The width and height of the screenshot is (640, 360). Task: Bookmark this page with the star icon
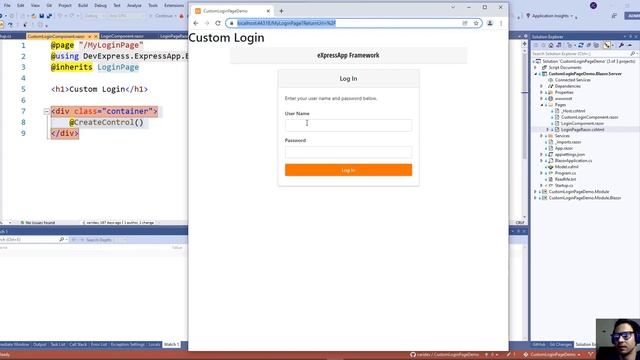click(476, 23)
